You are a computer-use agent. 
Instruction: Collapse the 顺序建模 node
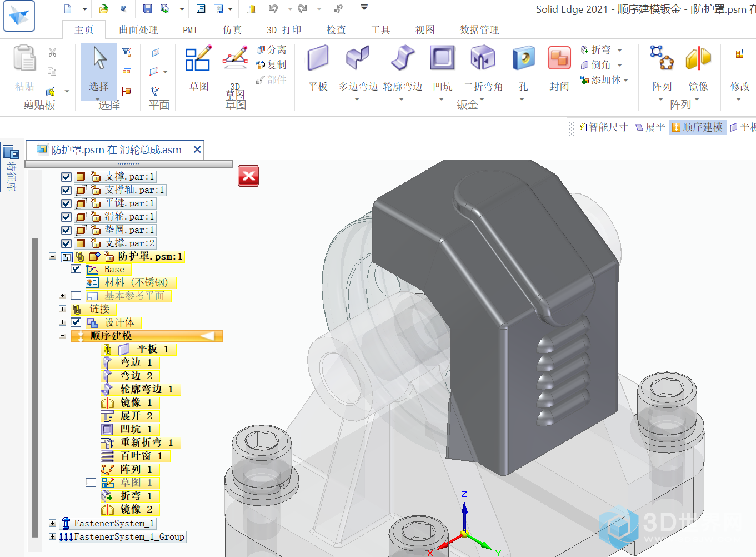(62, 336)
